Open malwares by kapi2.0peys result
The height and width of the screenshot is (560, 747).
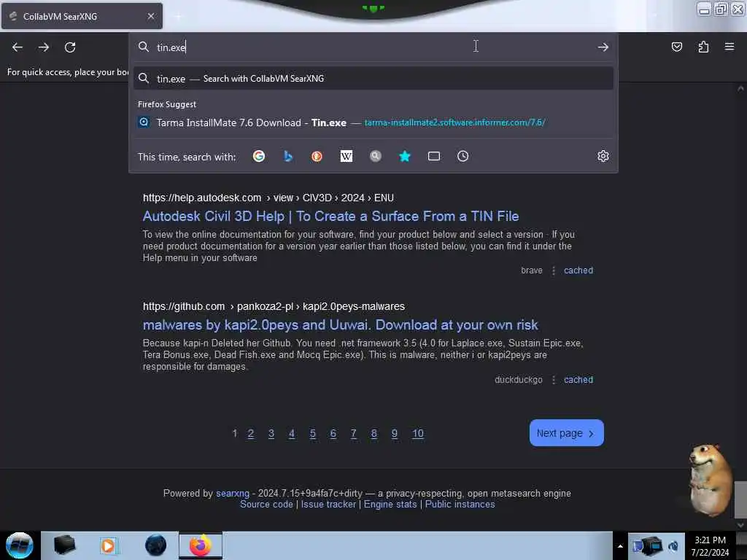(x=340, y=324)
